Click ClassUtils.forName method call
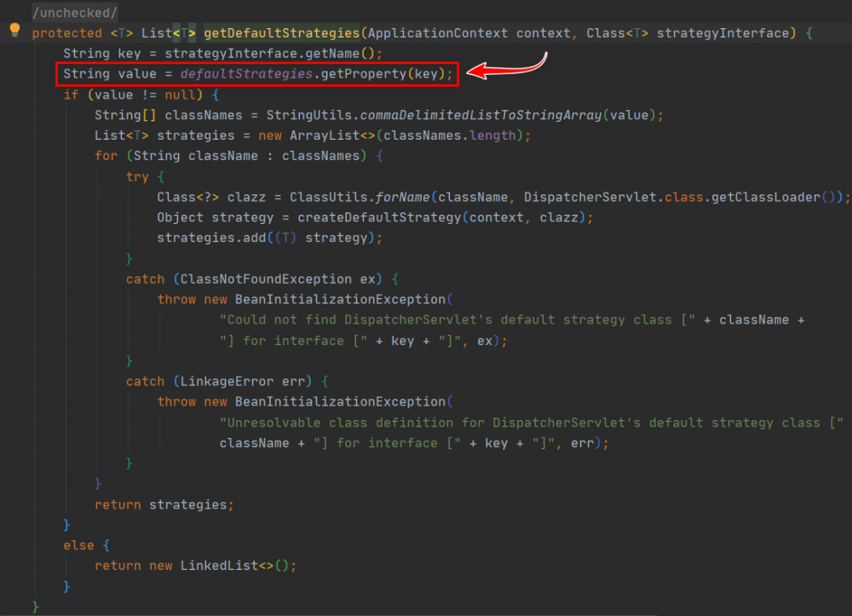The height and width of the screenshot is (616, 852). (360, 197)
